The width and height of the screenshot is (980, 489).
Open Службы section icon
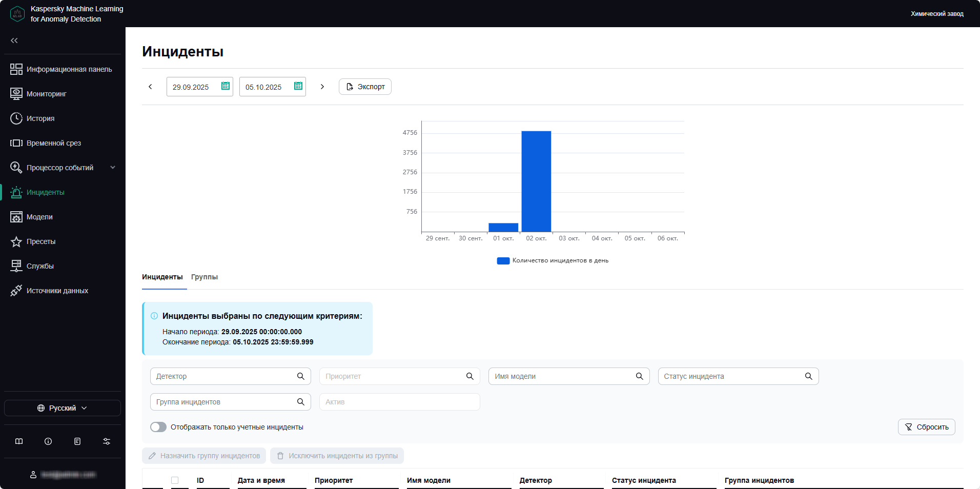tap(16, 266)
